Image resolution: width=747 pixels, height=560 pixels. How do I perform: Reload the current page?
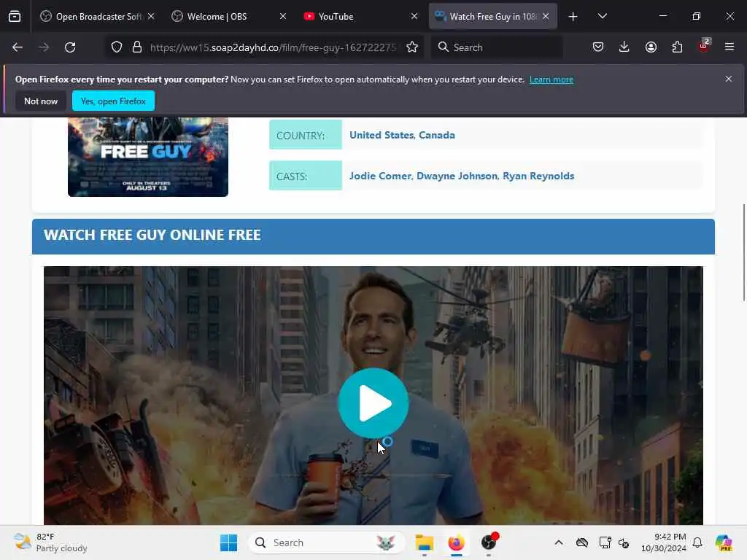(x=70, y=47)
